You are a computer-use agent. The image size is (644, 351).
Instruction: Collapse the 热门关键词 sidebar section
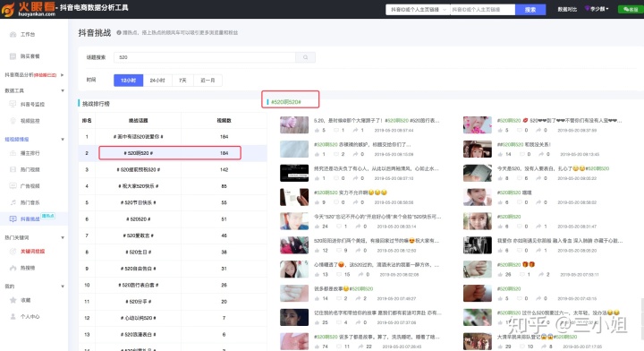(63, 237)
